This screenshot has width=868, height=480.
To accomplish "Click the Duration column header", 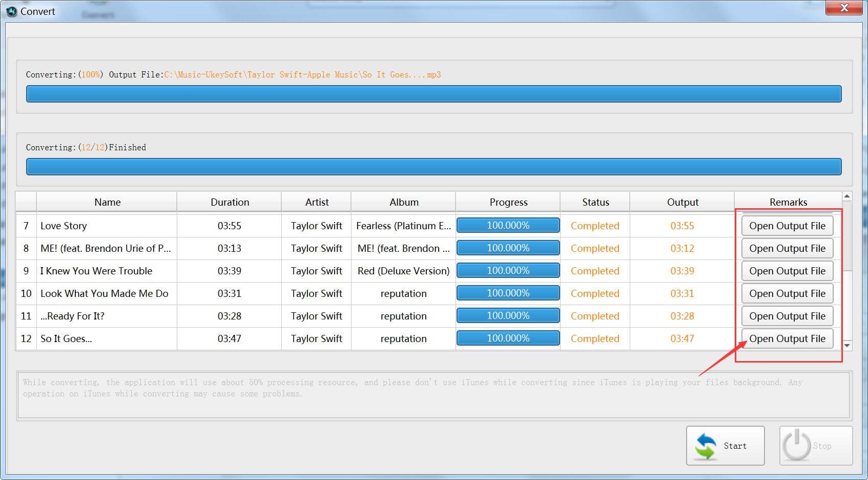I will pos(230,202).
